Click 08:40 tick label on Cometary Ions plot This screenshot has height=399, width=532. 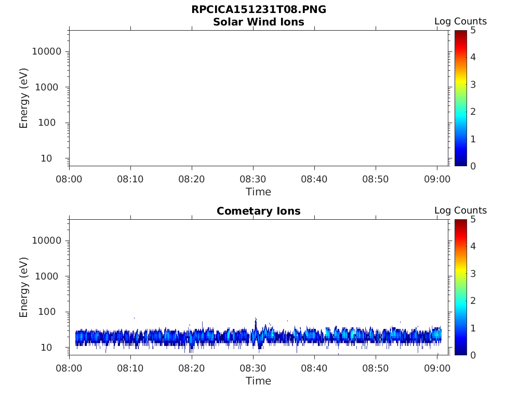click(x=314, y=368)
